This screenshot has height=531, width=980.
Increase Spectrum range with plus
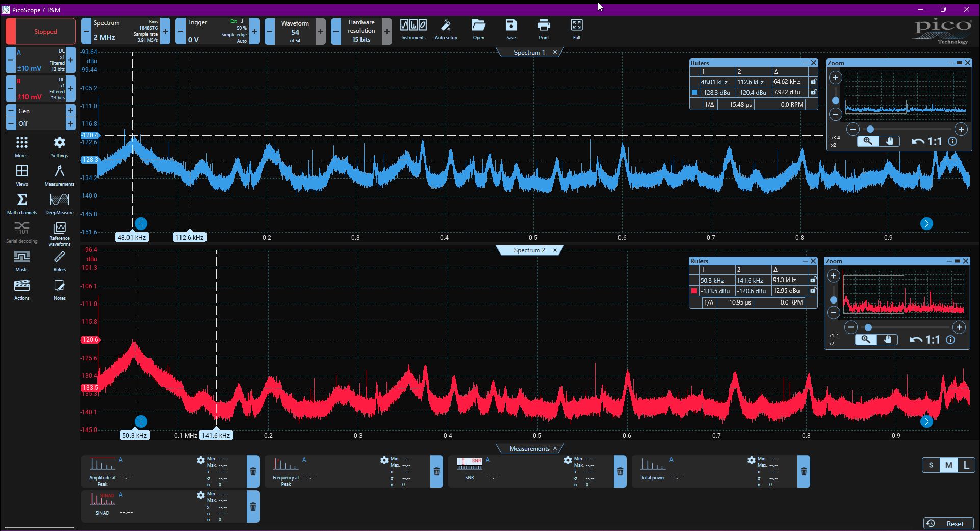(165, 31)
